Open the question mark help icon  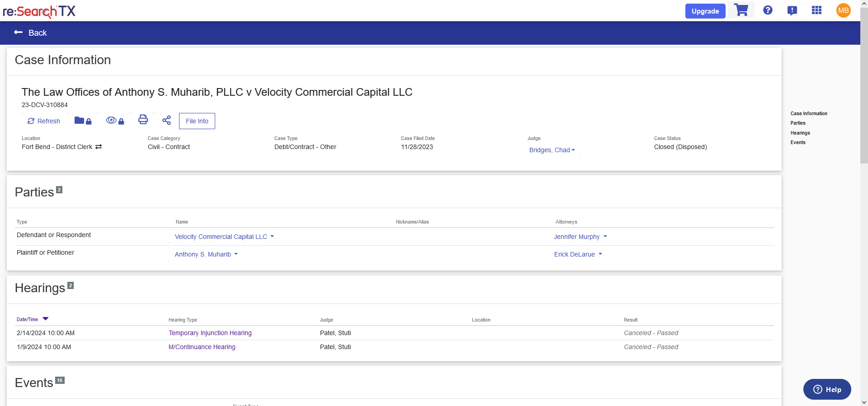click(768, 10)
